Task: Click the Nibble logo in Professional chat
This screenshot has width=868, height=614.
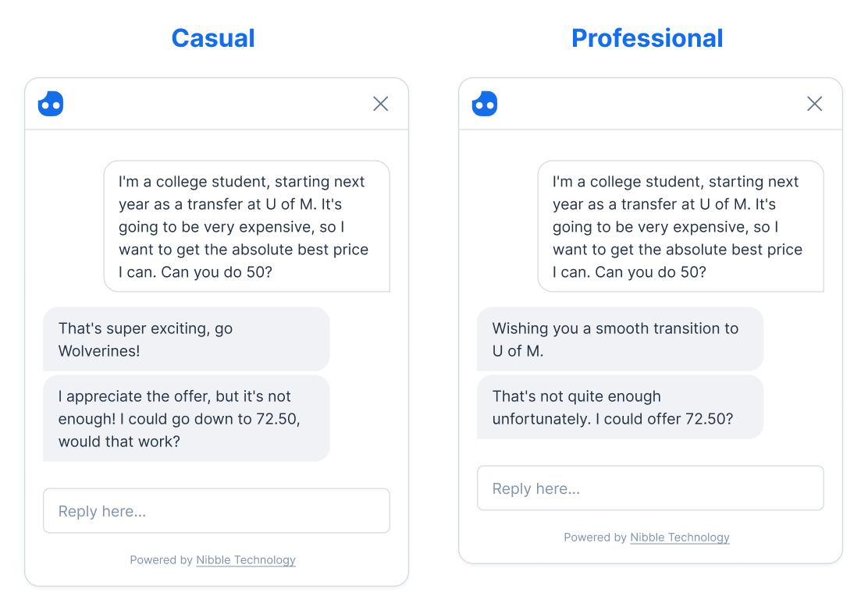Action: pyautogui.click(x=485, y=104)
